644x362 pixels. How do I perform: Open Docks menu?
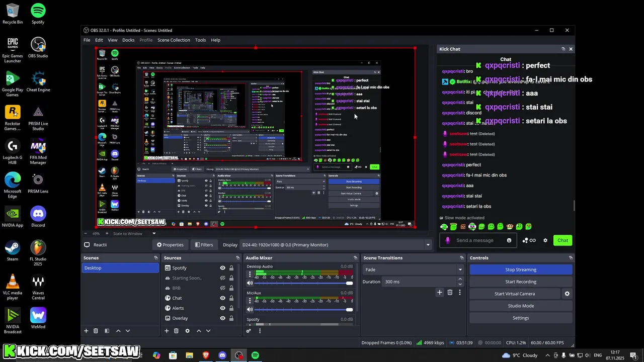point(128,40)
